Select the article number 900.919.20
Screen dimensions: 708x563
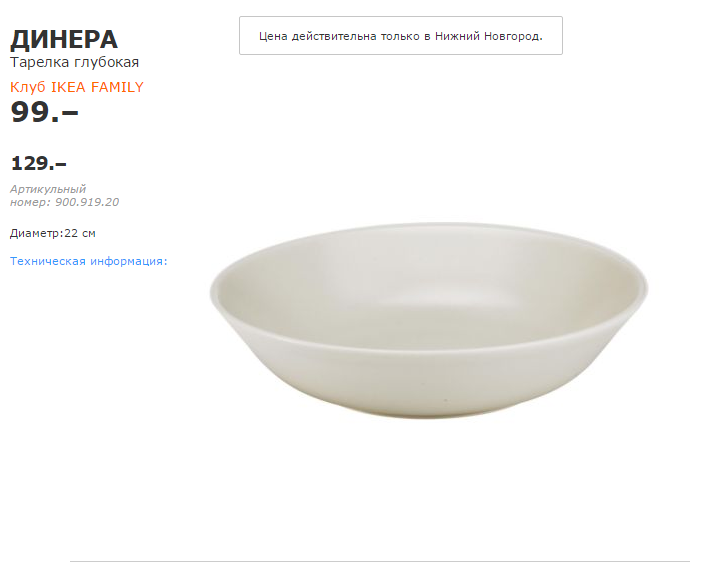(87, 202)
